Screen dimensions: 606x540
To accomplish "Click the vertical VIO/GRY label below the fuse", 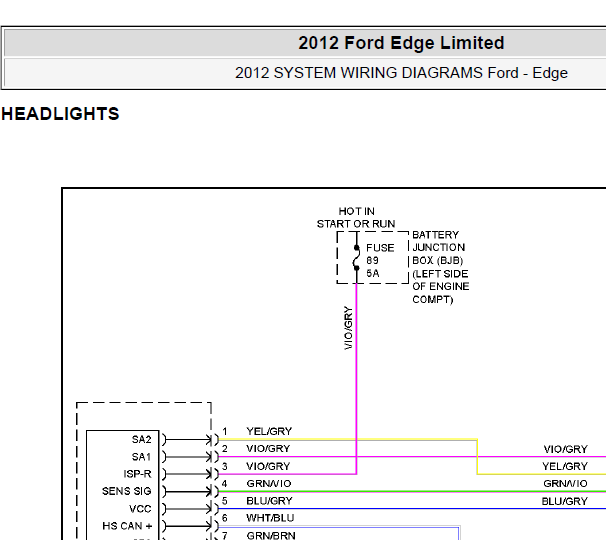I will click(348, 328).
